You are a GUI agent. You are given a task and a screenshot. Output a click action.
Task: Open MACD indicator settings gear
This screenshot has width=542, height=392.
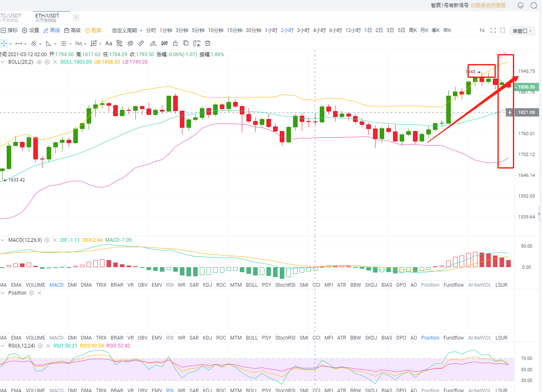click(47, 240)
